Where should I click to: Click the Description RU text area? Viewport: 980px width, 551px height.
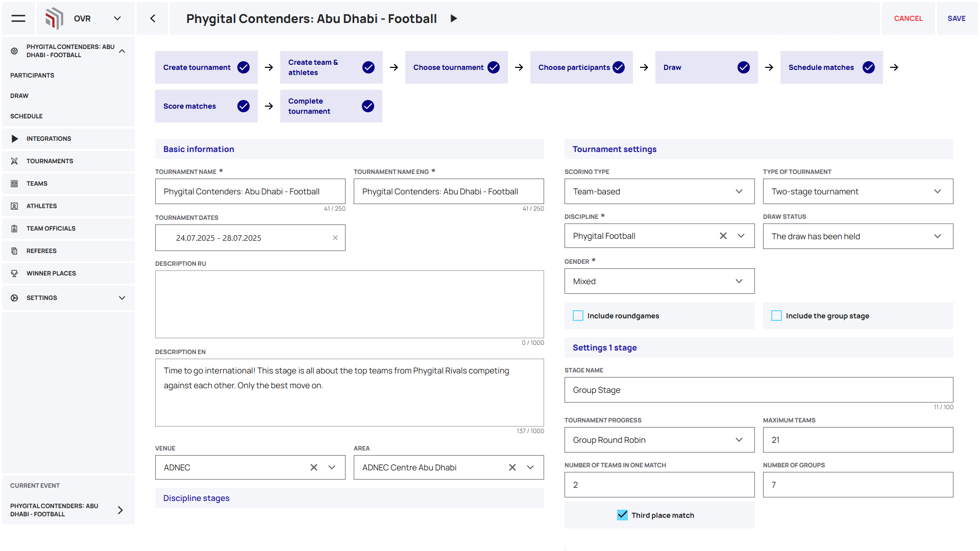click(350, 304)
